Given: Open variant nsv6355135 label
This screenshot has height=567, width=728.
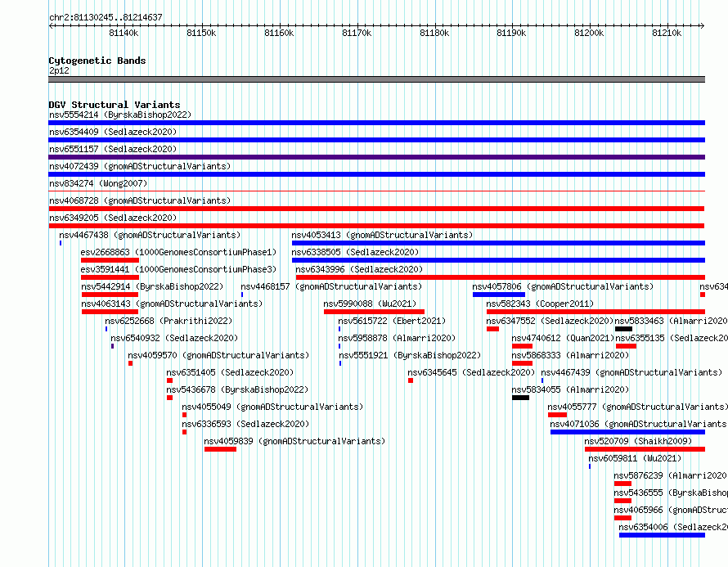Looking at the screenshot, I should click(672, 338).
